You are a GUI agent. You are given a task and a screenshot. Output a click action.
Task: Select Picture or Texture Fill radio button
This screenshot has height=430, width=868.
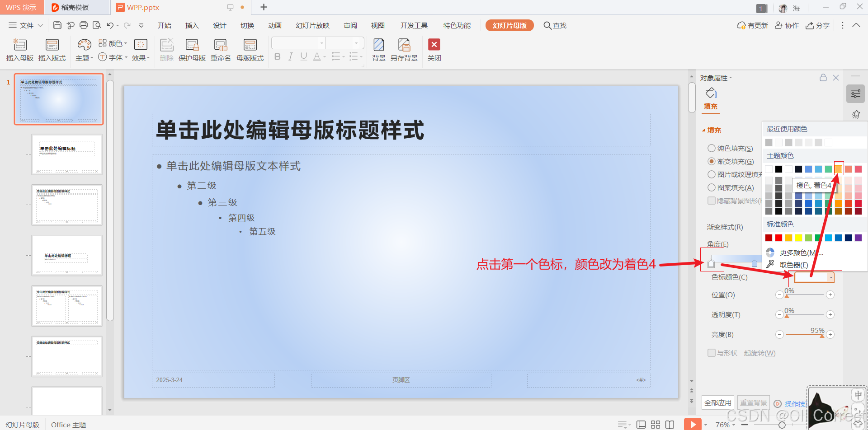[x=712, y=174]
